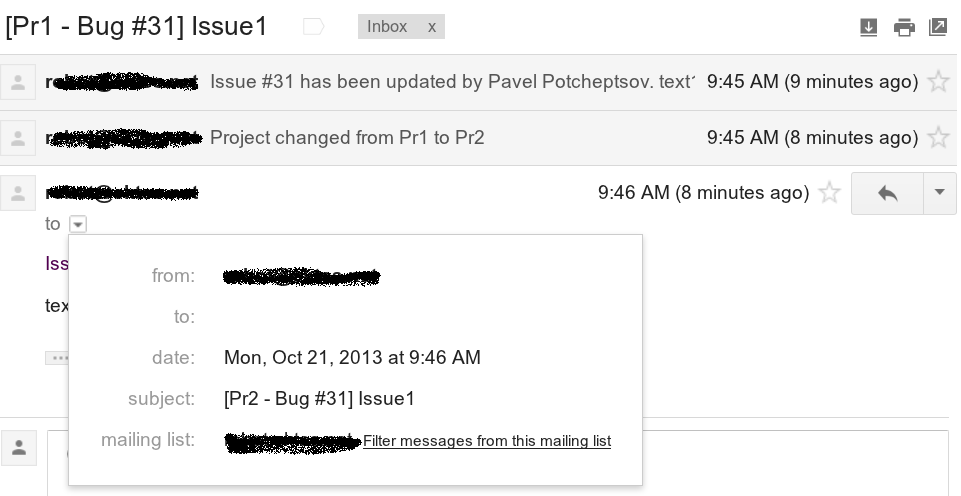Expand trimmed content ellipsis button
Image resolution: width=961 pixels, height=496 pixels.
(x=57, y=358)
